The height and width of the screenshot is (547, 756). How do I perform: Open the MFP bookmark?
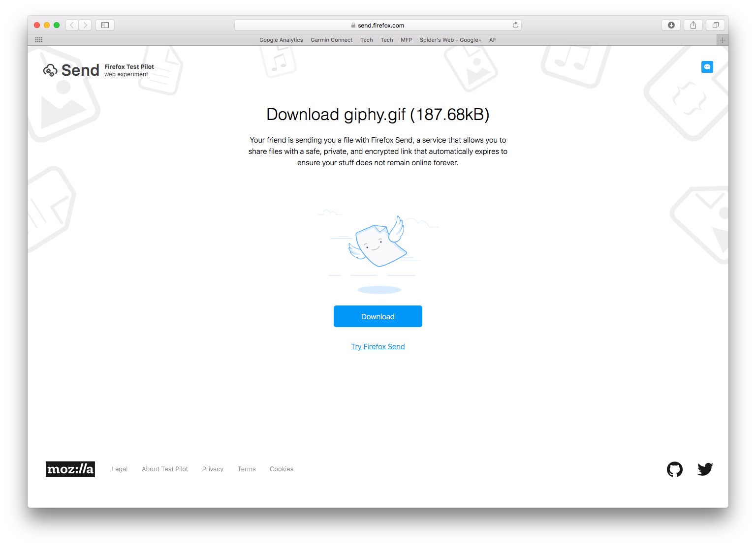pyautogui.click(x=406, y=40)
